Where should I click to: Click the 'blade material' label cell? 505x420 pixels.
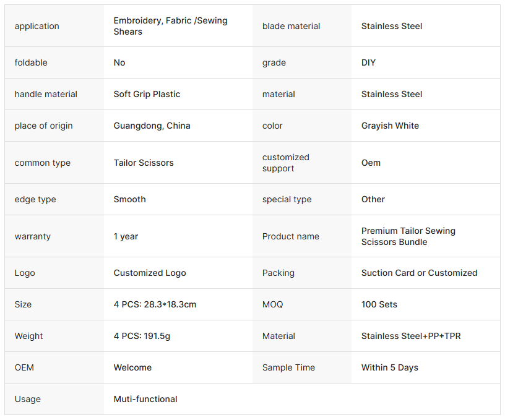pyautogui.click(x=291, y=26)
